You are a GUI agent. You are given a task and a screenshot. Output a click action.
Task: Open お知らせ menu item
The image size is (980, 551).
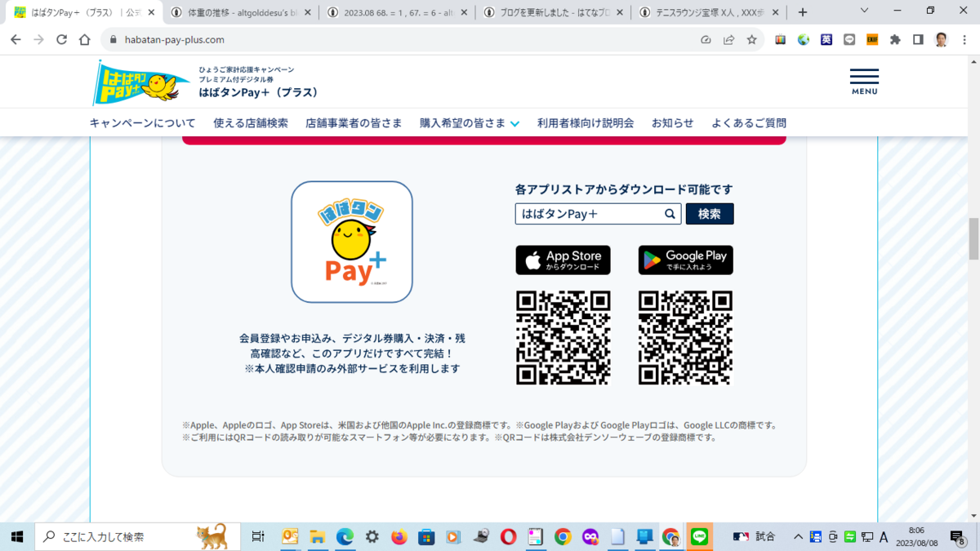(x=673, y=123)
